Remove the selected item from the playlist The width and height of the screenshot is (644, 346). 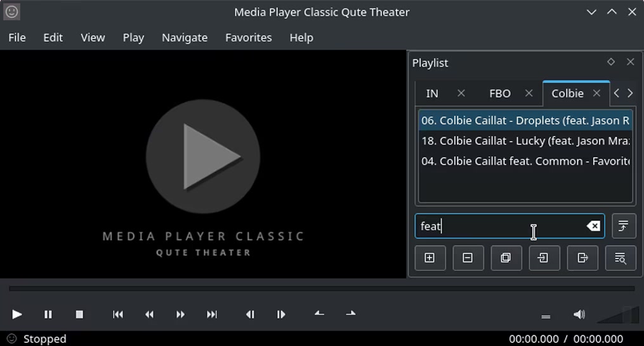point(468,258)
